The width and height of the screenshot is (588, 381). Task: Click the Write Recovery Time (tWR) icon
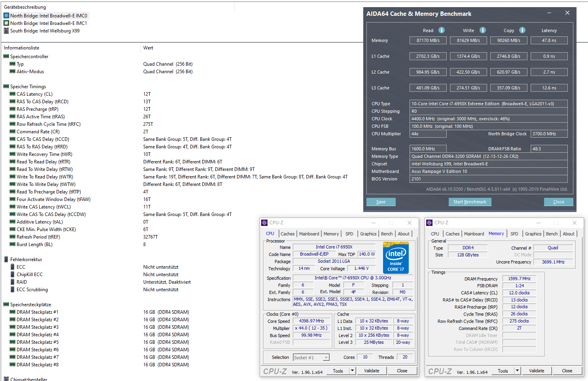(13, 154)
